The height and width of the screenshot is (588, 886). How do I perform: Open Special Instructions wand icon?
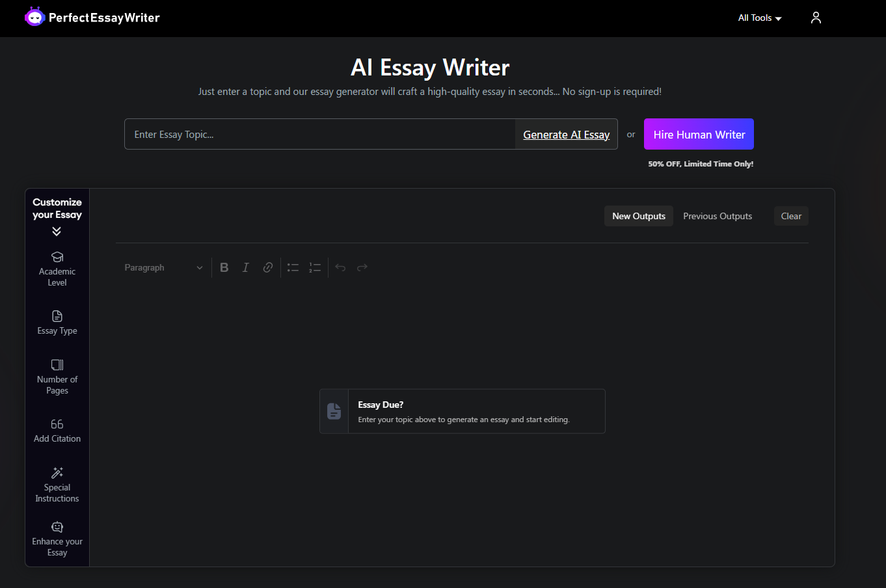57,472
